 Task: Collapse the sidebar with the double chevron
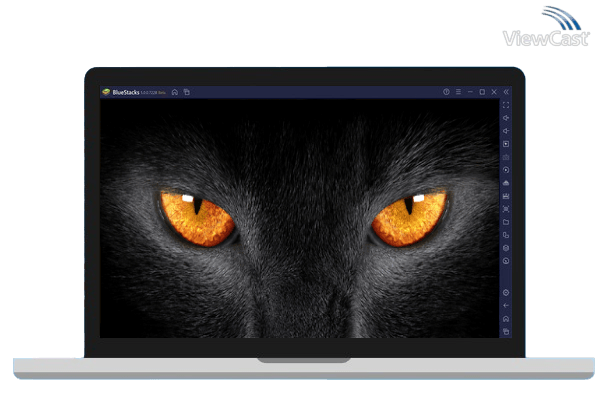[x=506, y=92]
